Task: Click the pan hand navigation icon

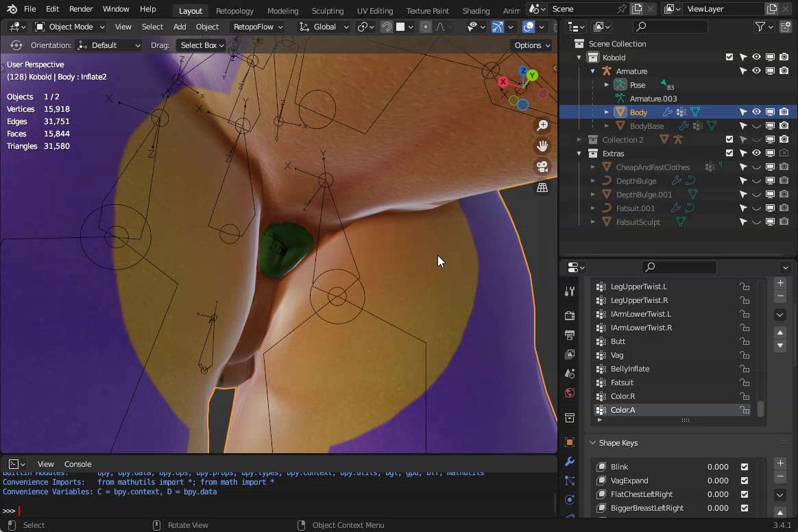Action: click(542, 146)
